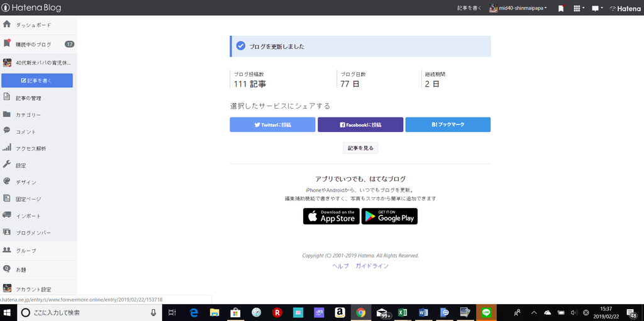Click the Twitterに投稿 button
This screenshot has width=644, height=321.
[272, 125]
